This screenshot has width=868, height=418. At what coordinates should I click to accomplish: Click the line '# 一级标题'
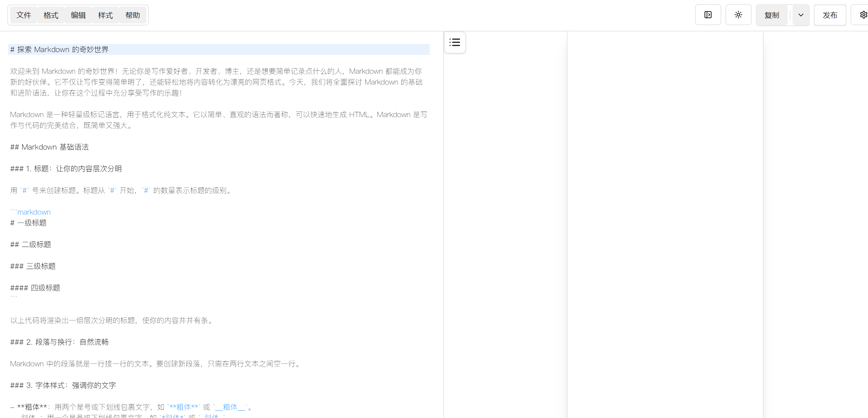click(x=28, y=223)
